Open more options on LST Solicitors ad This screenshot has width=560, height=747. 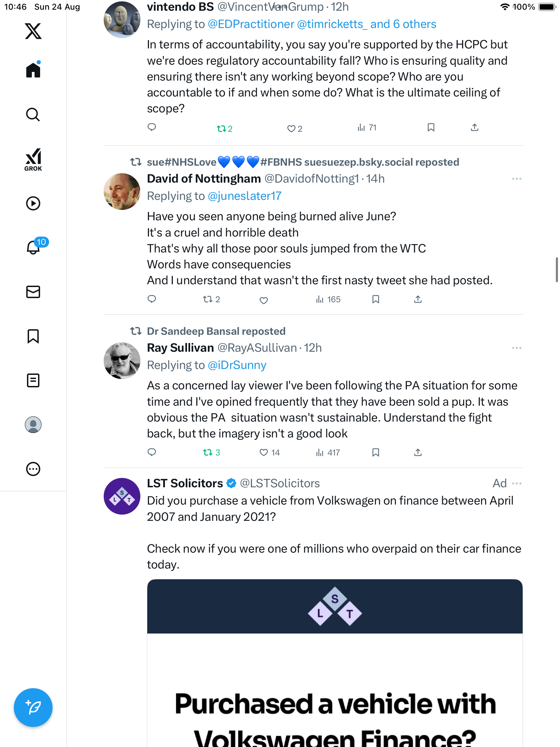(x=516, y=483)
